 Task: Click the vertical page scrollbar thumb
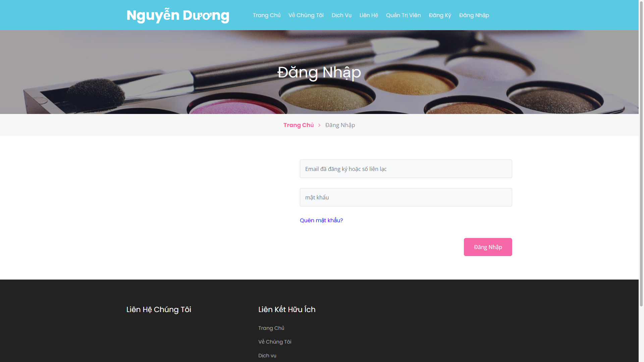coord(641,154)
